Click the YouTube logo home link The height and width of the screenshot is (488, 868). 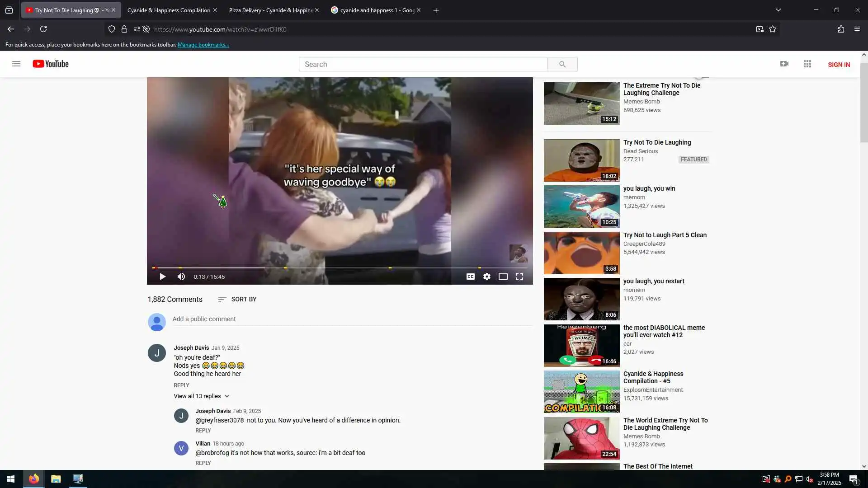pos(51,64)
